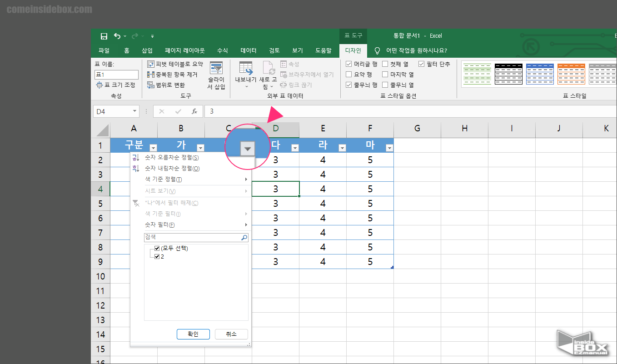Save the workbook with the floppy icon
The width and height of the screenshot is (617, 364).
coord(104,36)
